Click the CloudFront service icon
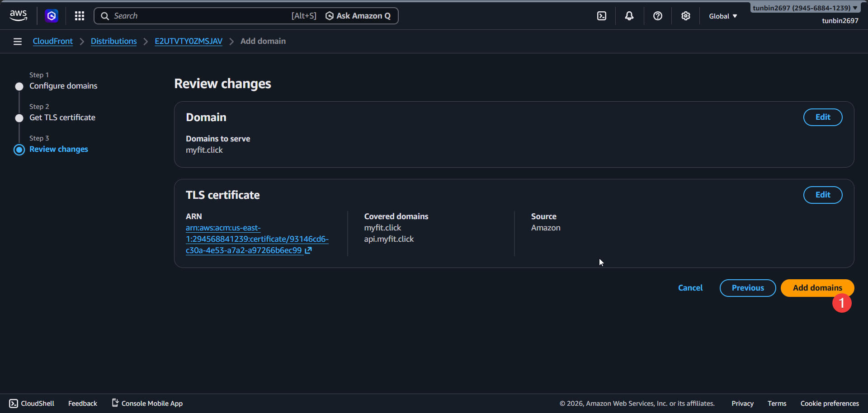Image resolution: width=868 pixels, height=413 pixels. (x=51, y=16)
